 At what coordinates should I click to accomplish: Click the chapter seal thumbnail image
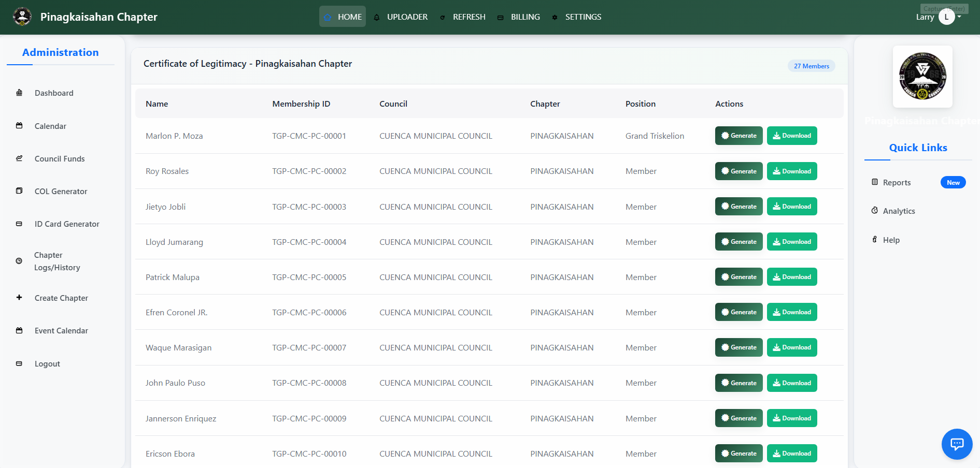(922, 77)
